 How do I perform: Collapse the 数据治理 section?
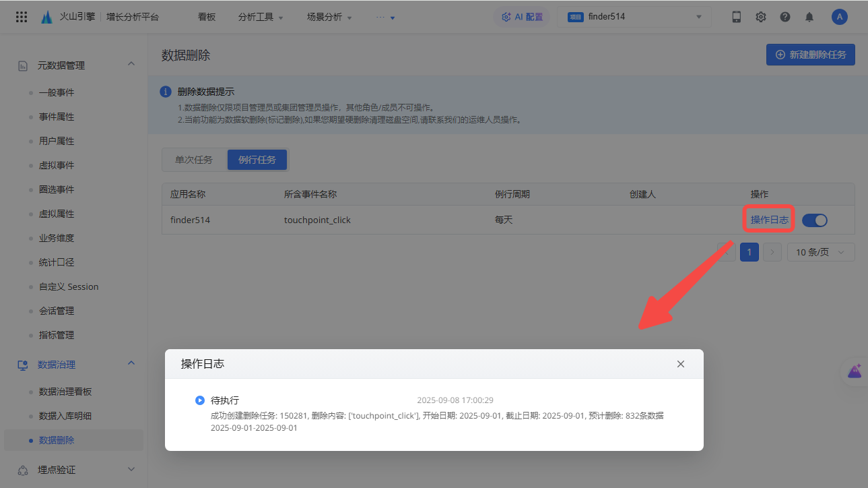[x=131, y=363]
